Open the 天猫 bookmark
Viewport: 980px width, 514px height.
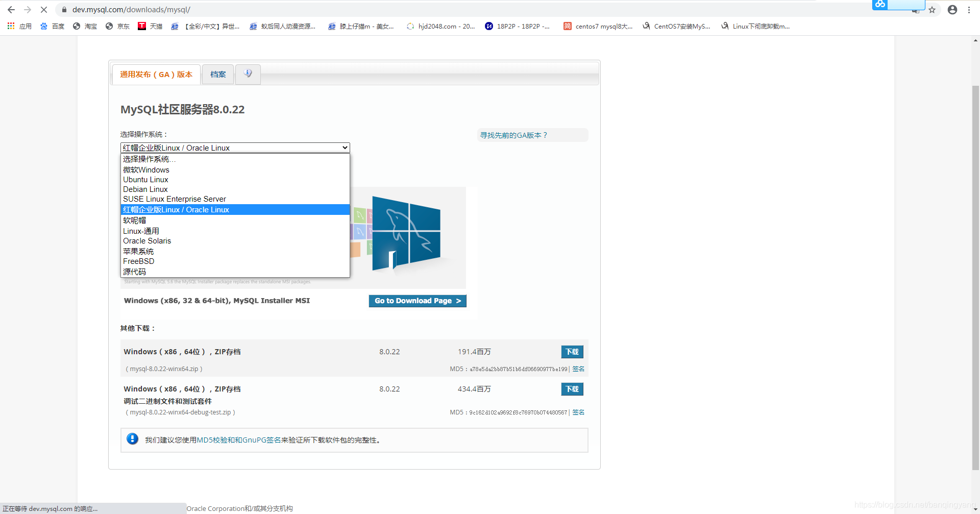150,26
